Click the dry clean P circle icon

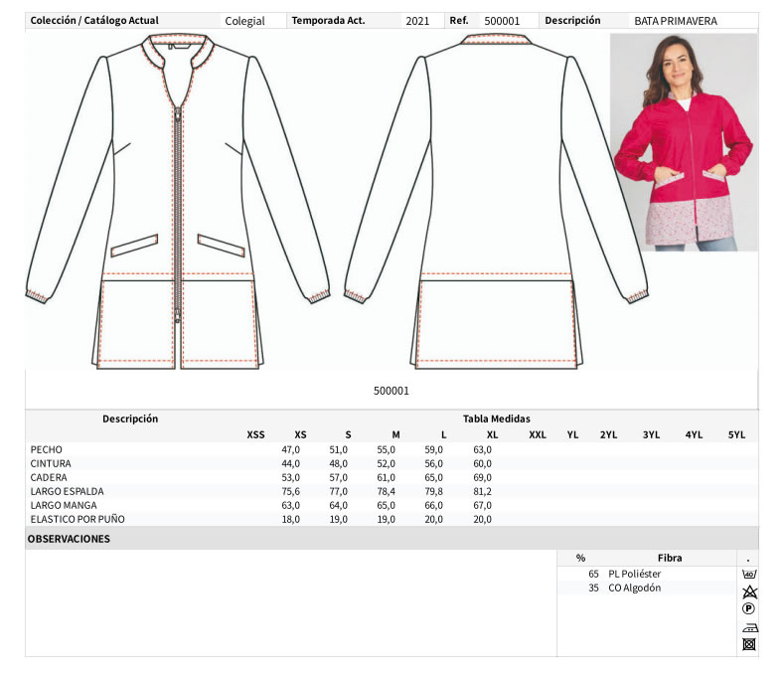[x=747, y=608]
